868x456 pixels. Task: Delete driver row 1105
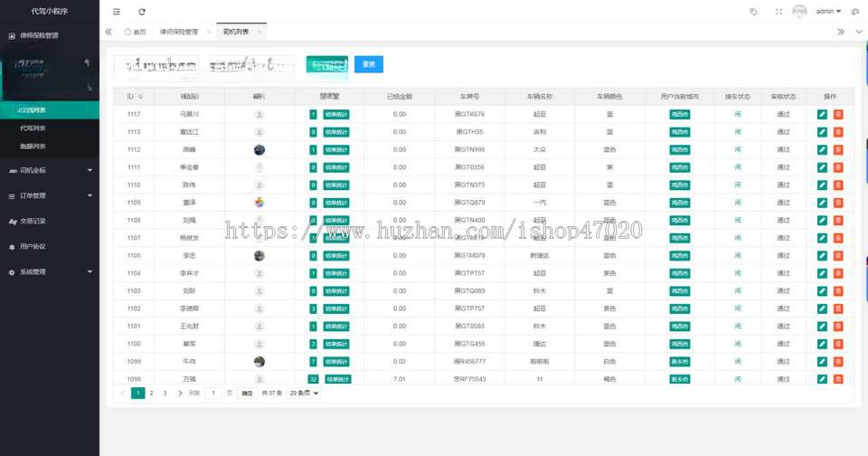[x=838, y=255]
